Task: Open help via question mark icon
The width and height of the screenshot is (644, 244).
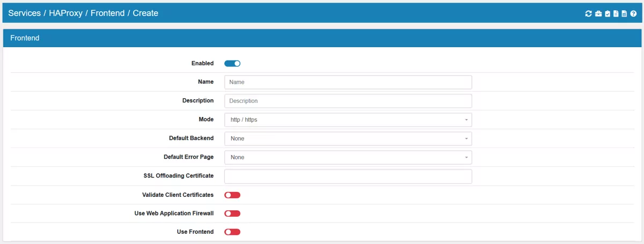Action: [x=633, y=13]
